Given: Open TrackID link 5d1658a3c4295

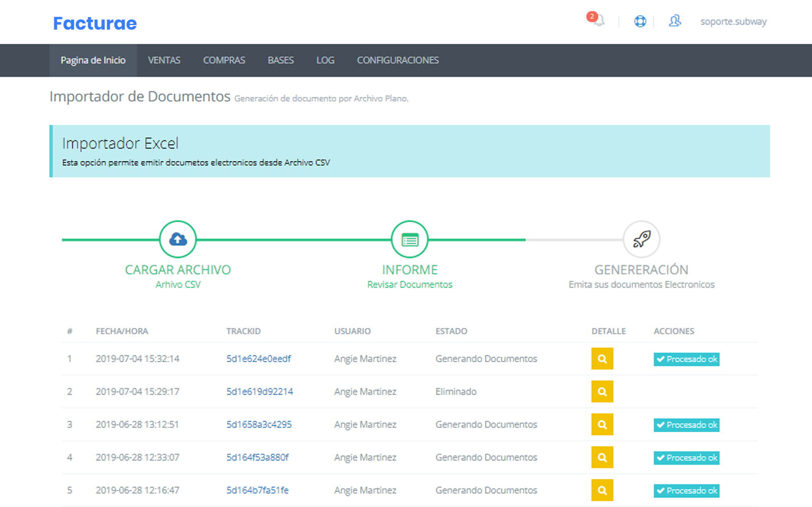Looking at the screenshot, I should pyautogui.click(x=259, y=425).
